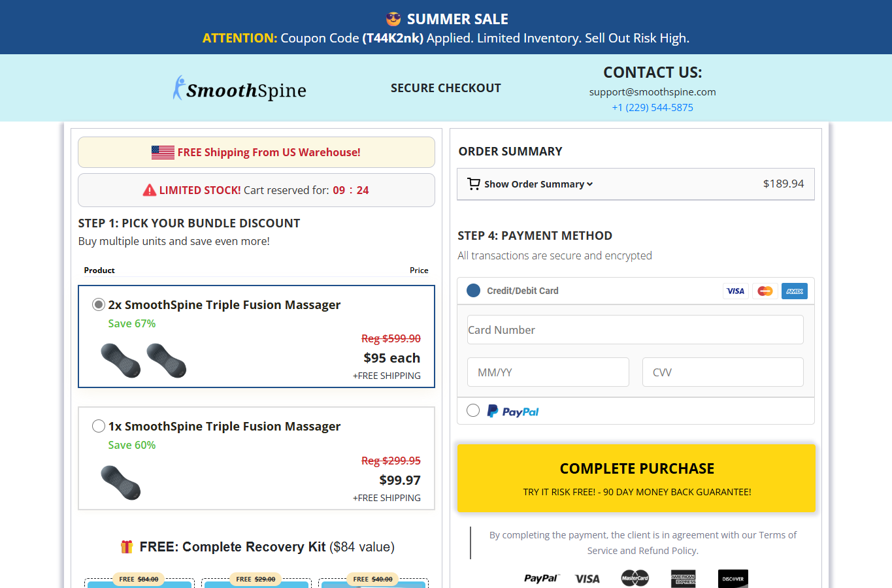Click the 90 DAY MONEY BACK GUARANTEE text

pyautogui.click(x=677, y=492)
